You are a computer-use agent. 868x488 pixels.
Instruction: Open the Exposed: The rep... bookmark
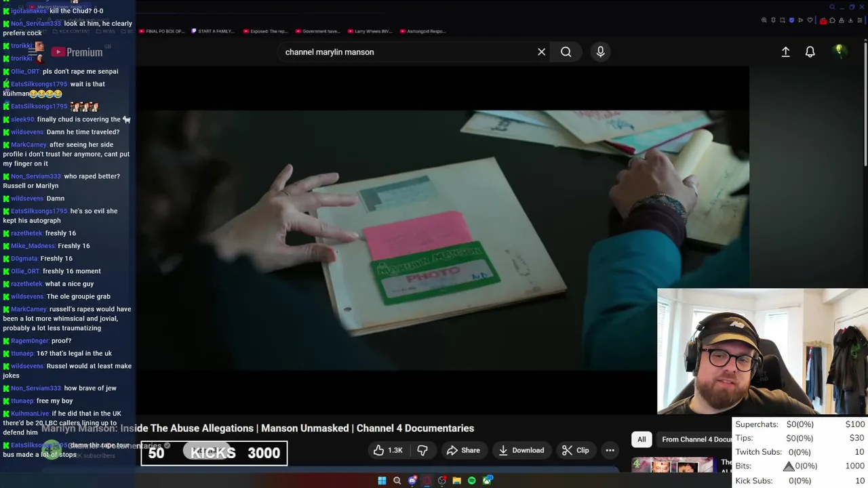264,31
